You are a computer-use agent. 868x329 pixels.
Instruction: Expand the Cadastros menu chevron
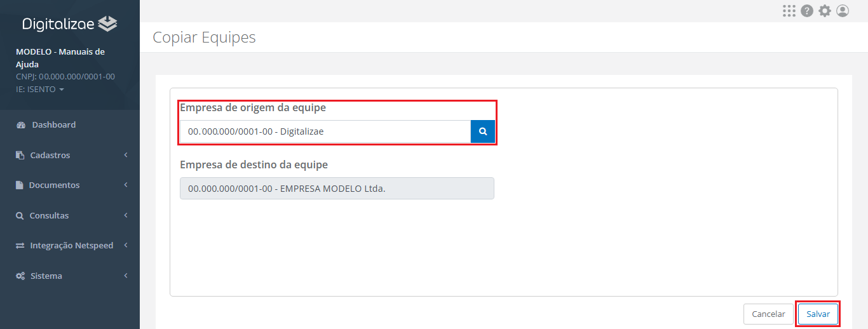coord(126,155)
